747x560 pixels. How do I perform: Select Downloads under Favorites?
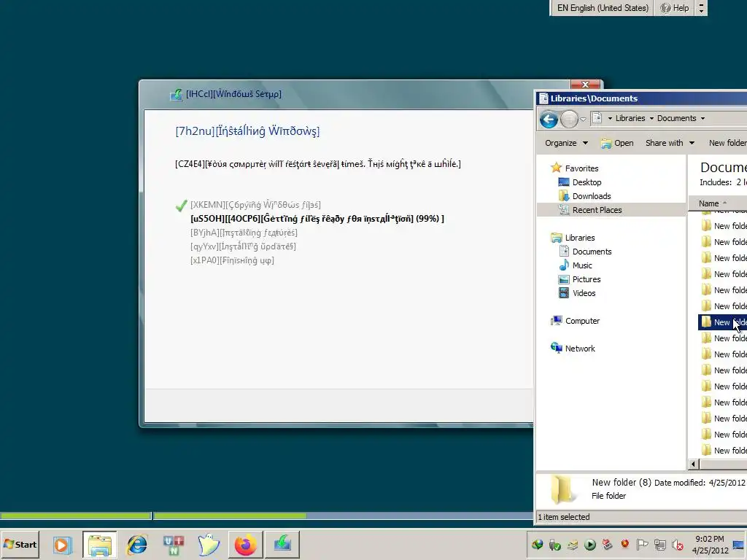click(x=584, y=196)
